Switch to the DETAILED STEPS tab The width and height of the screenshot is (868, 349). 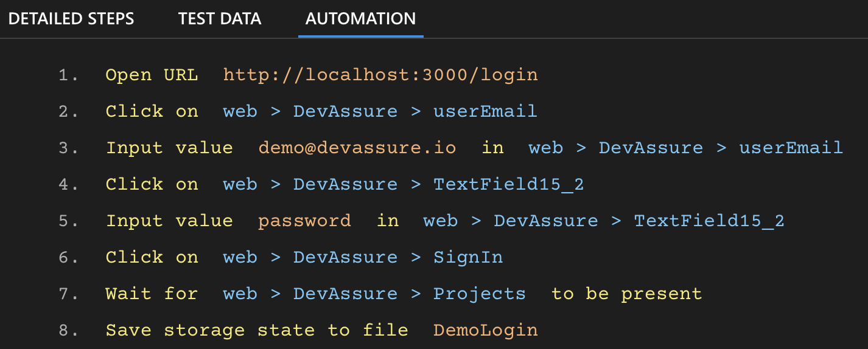71,18
